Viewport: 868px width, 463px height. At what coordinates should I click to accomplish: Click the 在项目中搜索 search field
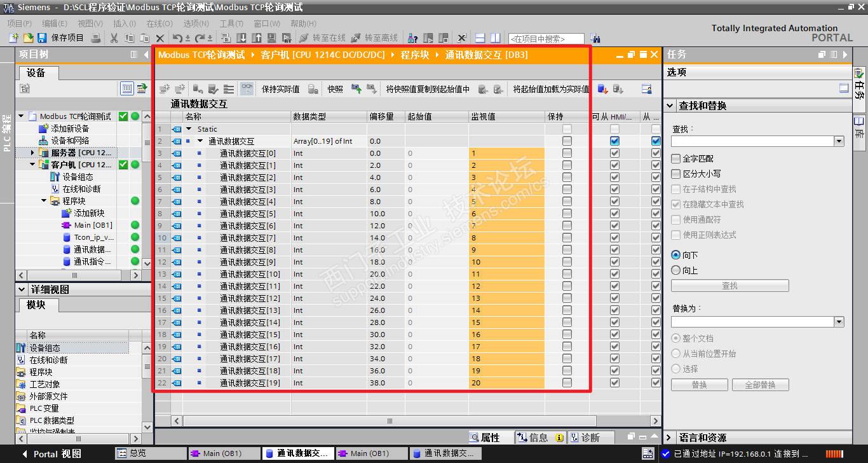coord(546,39)
